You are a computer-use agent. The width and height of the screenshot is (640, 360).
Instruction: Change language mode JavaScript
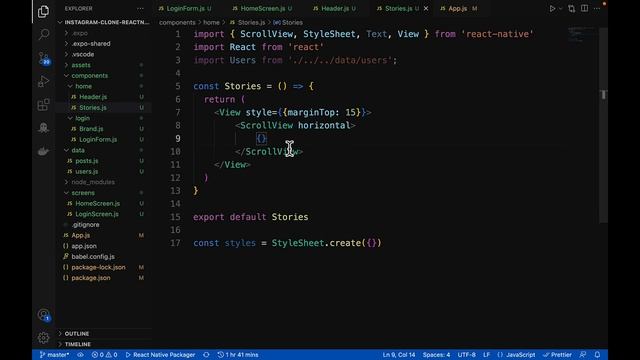[516, 355]
